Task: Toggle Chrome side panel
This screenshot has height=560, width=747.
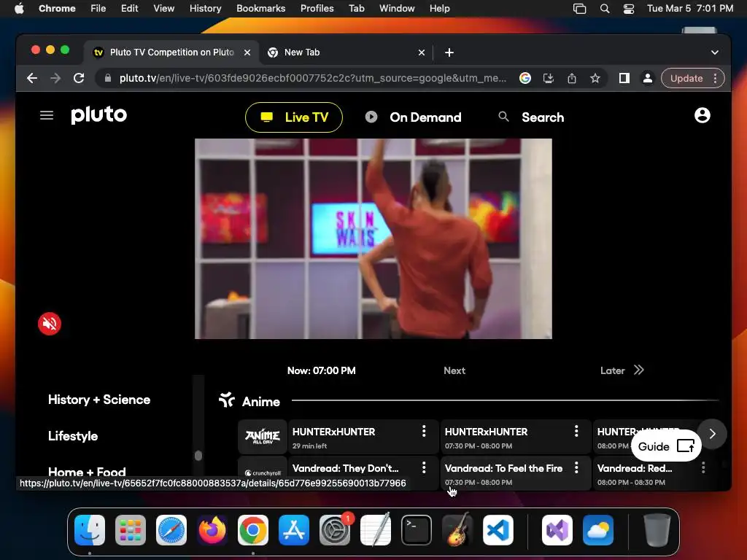Action: (624, 78)
